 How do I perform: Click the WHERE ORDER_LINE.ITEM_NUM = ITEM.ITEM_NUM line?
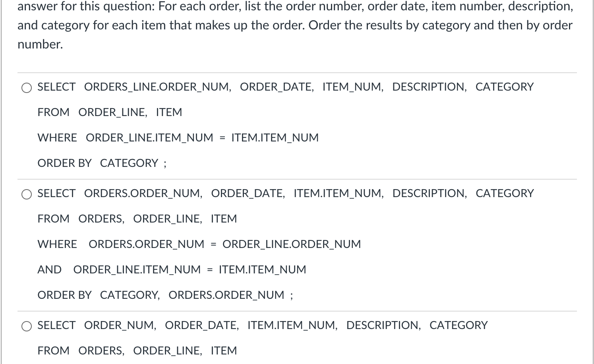tap(178, 137)
